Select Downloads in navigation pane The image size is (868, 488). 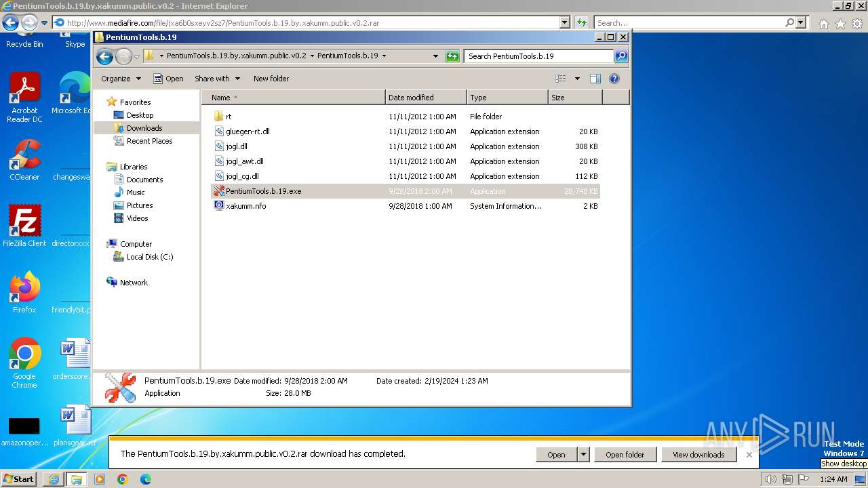click(x=144, y=128)
